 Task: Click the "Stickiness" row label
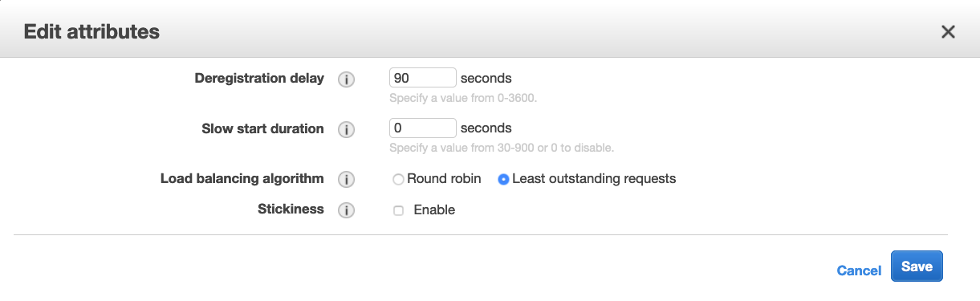291,209
